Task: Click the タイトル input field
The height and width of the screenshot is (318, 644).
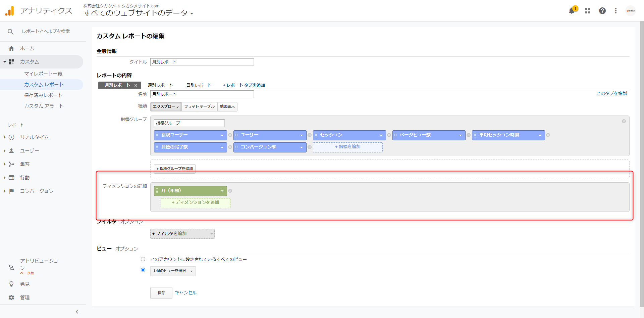Action: pyautogui.click(x=202, y=62)
